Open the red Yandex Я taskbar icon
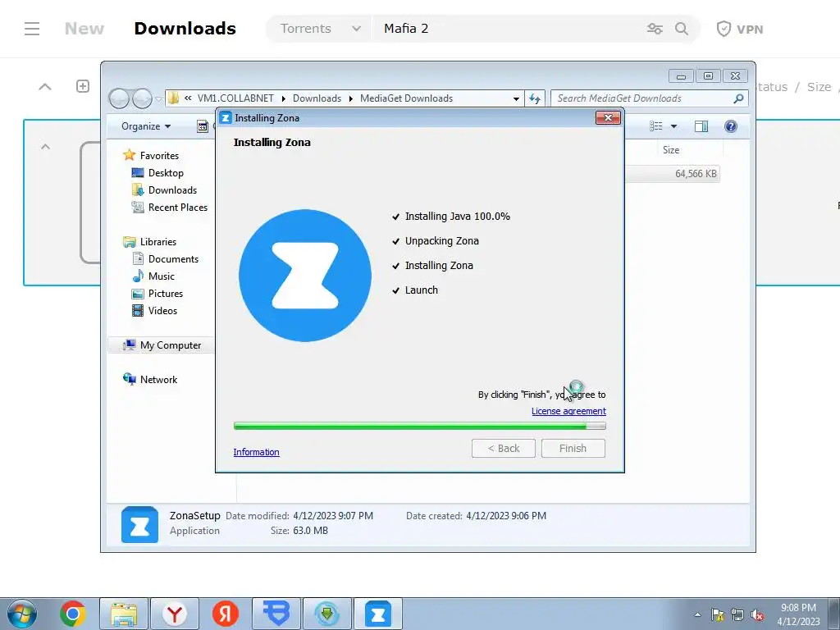This screenshot has width=840, height=630. [226, 614]
